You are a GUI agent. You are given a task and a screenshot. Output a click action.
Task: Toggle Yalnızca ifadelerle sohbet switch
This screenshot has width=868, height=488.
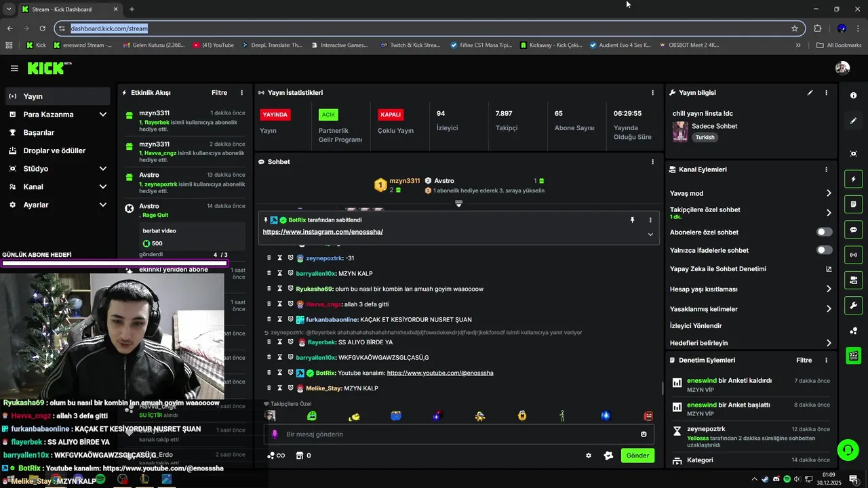(x=825, y=250)
